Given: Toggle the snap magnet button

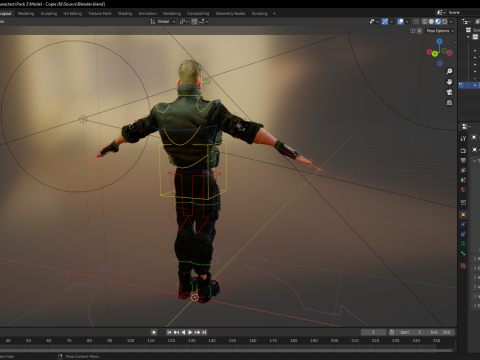Looking at the screenshot, I should tap(194, 21).
